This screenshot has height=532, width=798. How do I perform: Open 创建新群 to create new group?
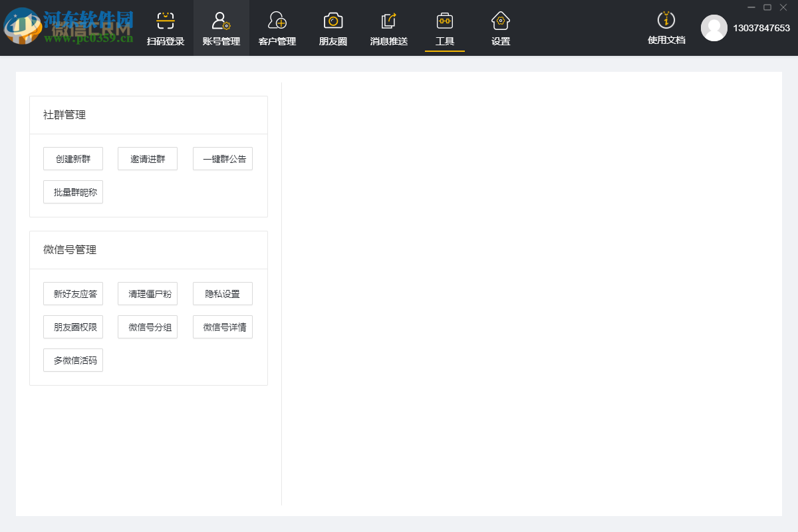[73, 158]
